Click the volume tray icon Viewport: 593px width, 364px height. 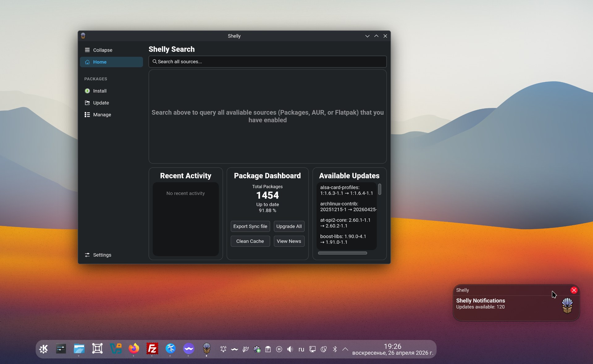(290, 349)
